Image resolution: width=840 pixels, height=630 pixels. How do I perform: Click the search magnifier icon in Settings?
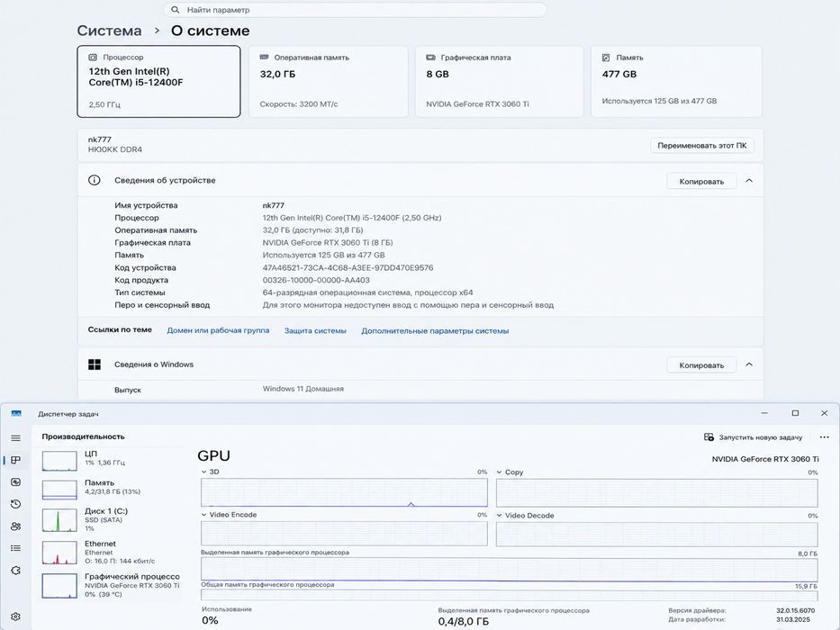coord(176,10)
